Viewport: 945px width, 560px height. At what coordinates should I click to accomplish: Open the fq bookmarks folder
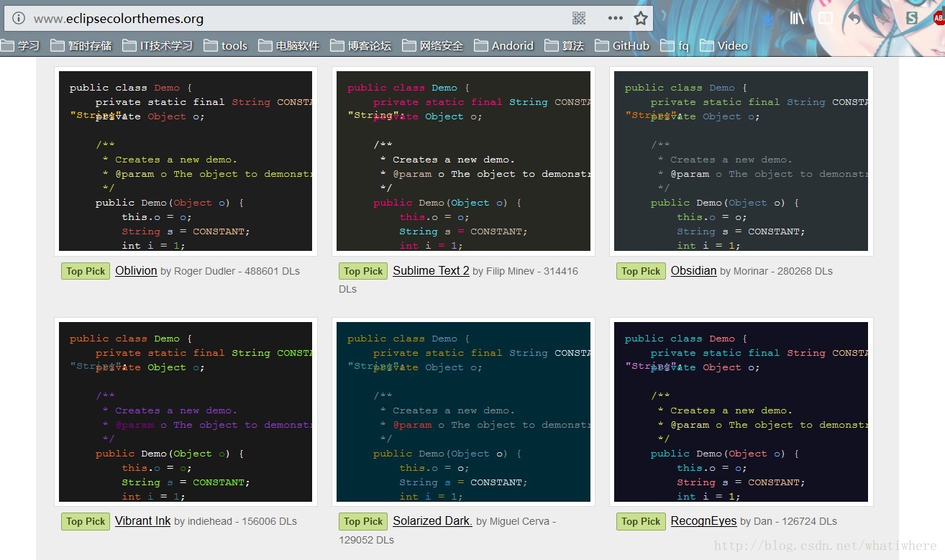pyautogui.click(x=675, y=45)
